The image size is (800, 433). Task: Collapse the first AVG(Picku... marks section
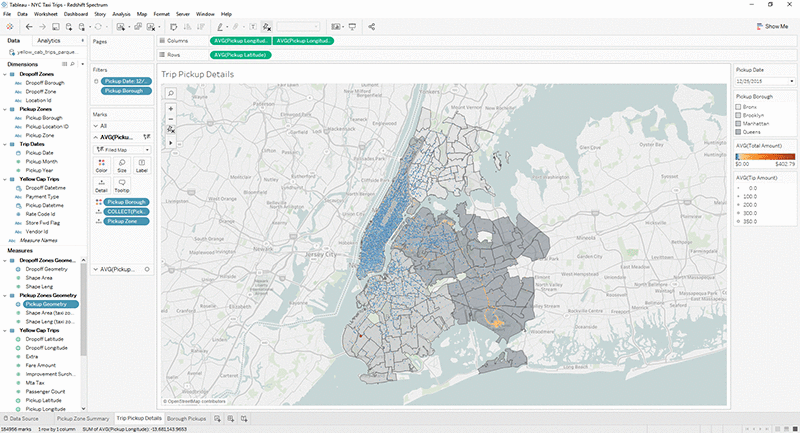(95, 137)
